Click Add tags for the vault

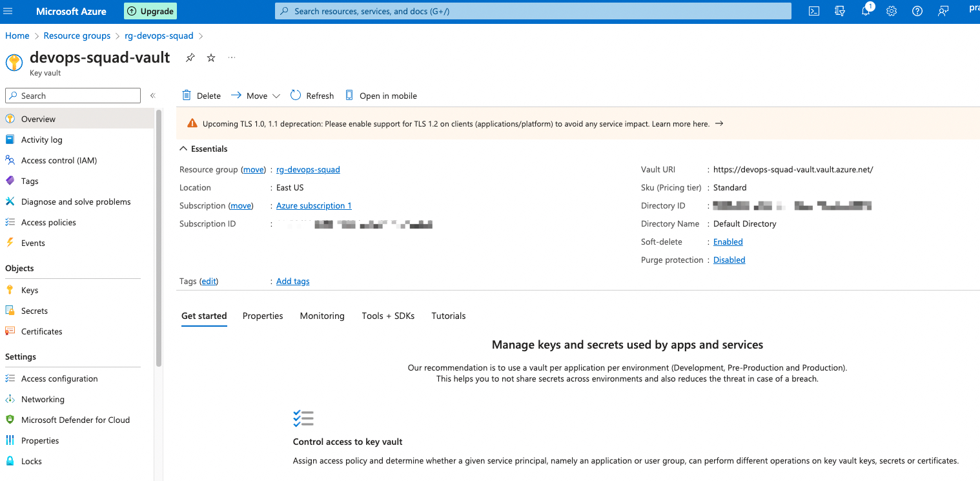292,281
